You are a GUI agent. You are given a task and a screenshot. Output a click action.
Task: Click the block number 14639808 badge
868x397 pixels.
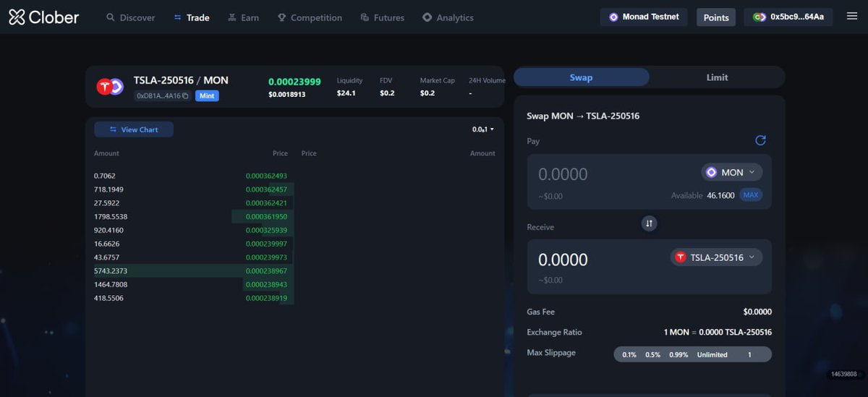tap(844, 374)
